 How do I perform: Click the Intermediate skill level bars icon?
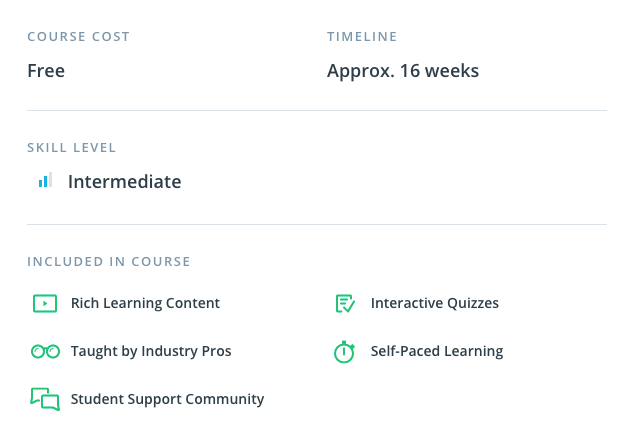[x=44, y=182]
